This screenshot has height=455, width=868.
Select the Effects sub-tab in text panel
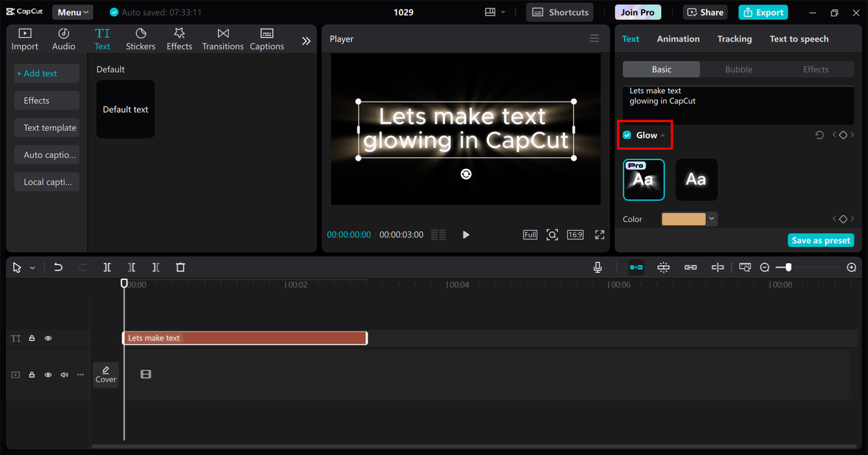pyautogui.click(x=816, y=69)
